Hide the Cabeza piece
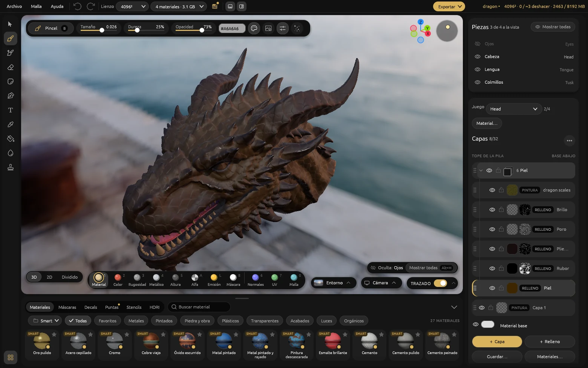 pos(478,57)
